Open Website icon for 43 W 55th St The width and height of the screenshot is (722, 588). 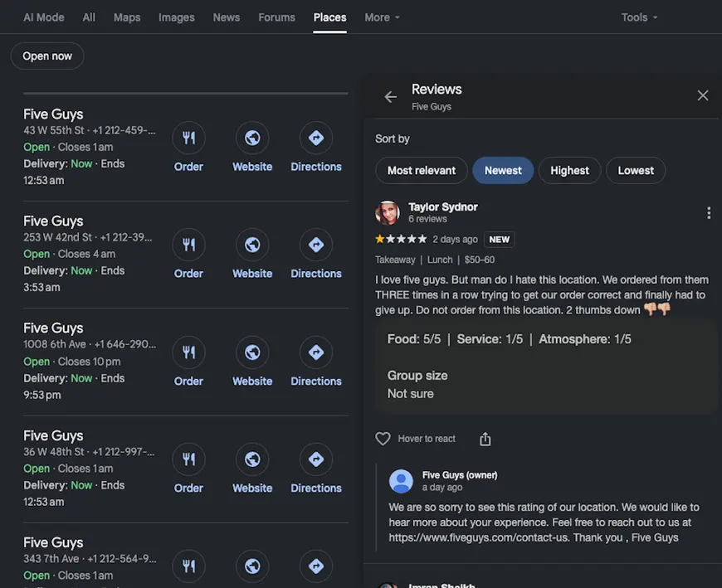[252, 138]
